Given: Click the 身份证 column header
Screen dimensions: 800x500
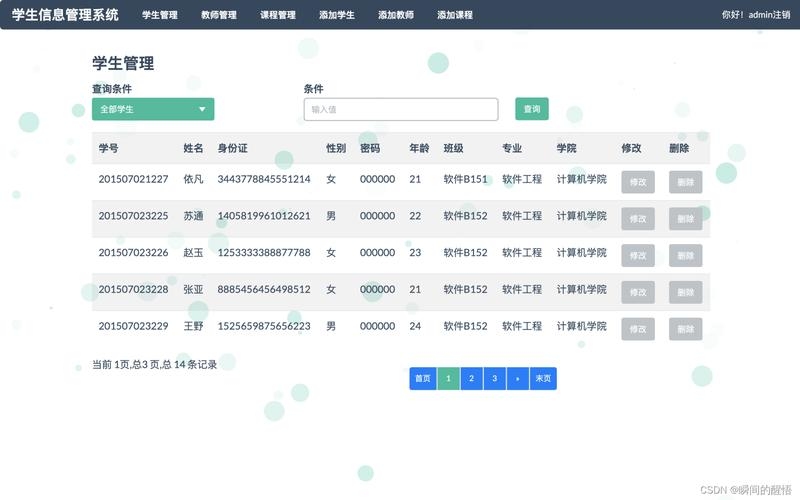Looking at the screenshot, I should pos(233,148).
